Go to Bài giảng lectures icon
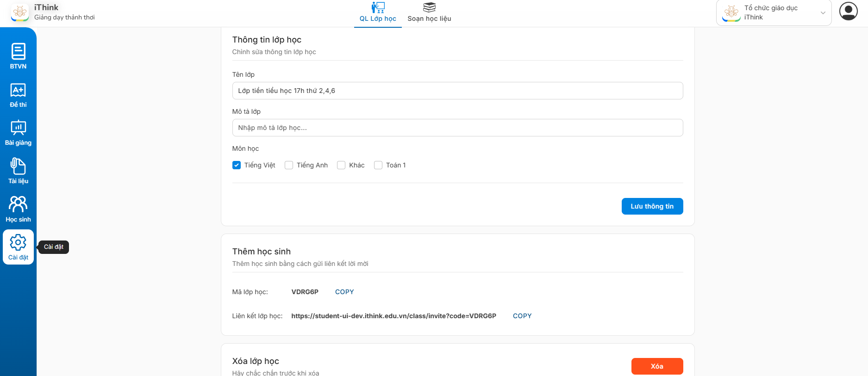868x376 pixels. pos(18,128)
